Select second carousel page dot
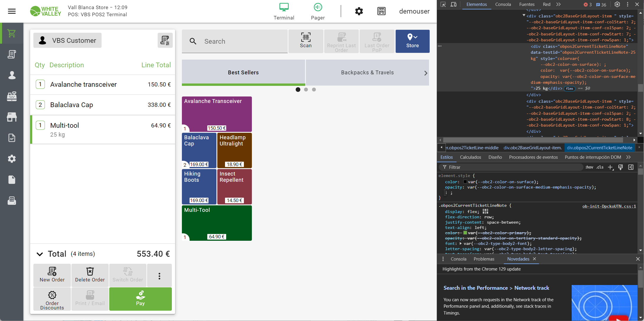Viewport: 644px width, 321px height. click(x=306, y=89)
